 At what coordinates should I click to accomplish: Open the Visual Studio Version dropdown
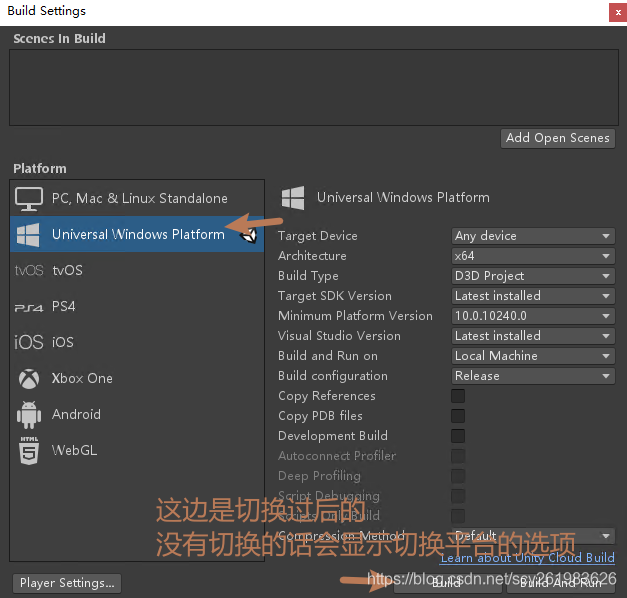(x=533, y=336)
